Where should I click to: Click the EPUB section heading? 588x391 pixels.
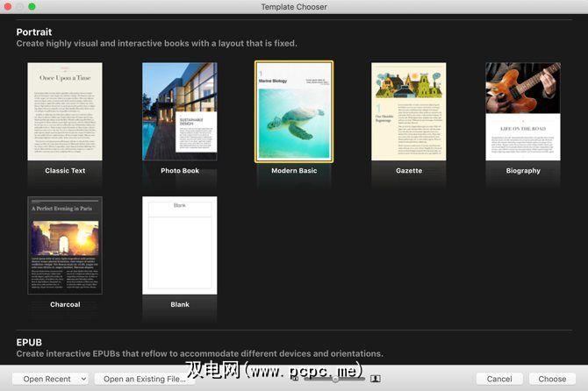(x=30, y=342)
